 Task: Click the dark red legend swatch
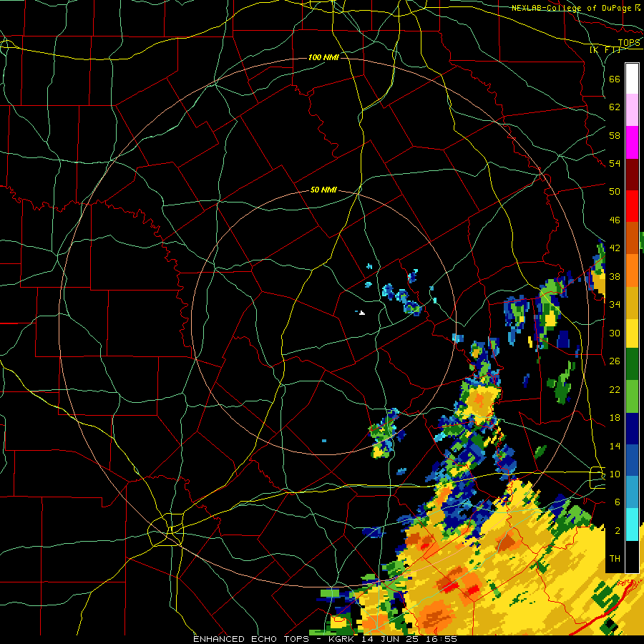632,174
